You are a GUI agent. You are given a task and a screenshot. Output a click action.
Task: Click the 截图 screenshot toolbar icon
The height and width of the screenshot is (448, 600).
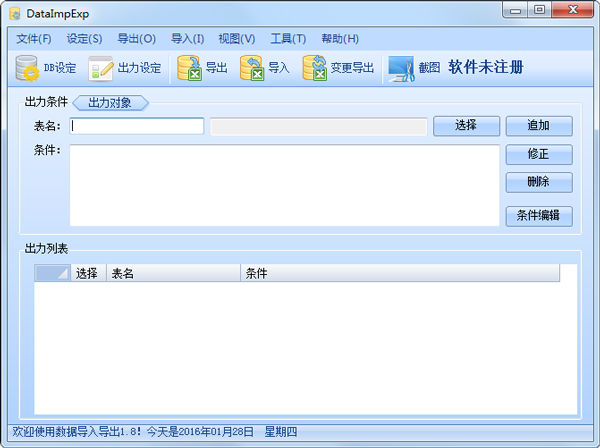coord(401,68)
